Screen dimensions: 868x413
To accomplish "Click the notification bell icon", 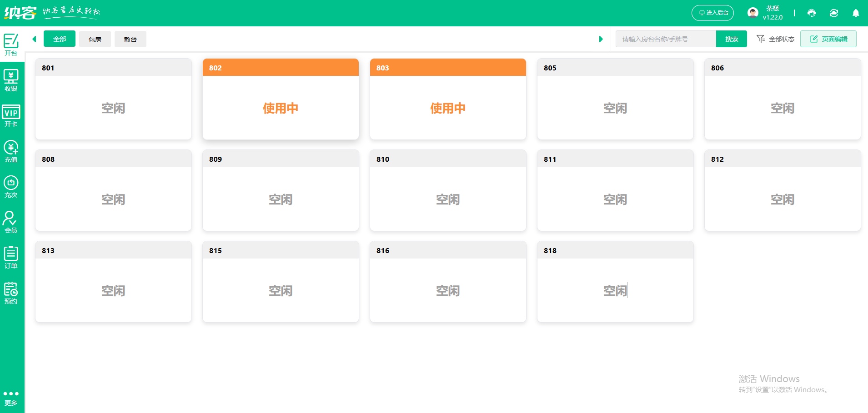I will click(x=855, y=13).
